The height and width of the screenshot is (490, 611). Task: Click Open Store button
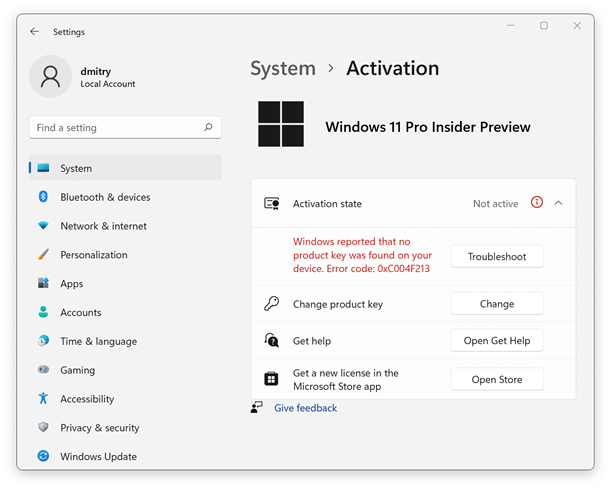(497, 379)
